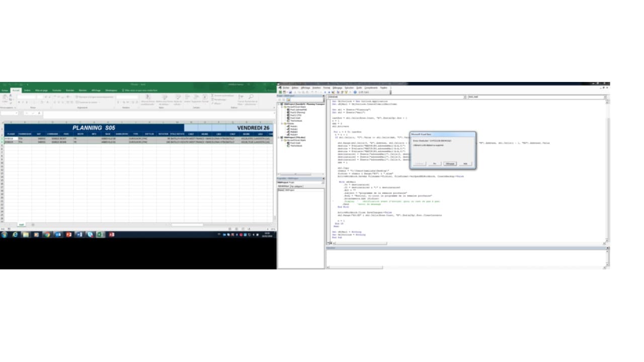
Task: Click the VBA code window vertical scrollbar
Action: 608,171
